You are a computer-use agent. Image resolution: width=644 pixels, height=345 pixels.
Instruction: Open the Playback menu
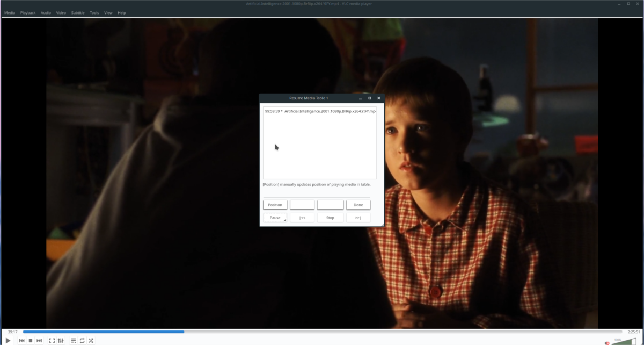[x=28, y=12]
